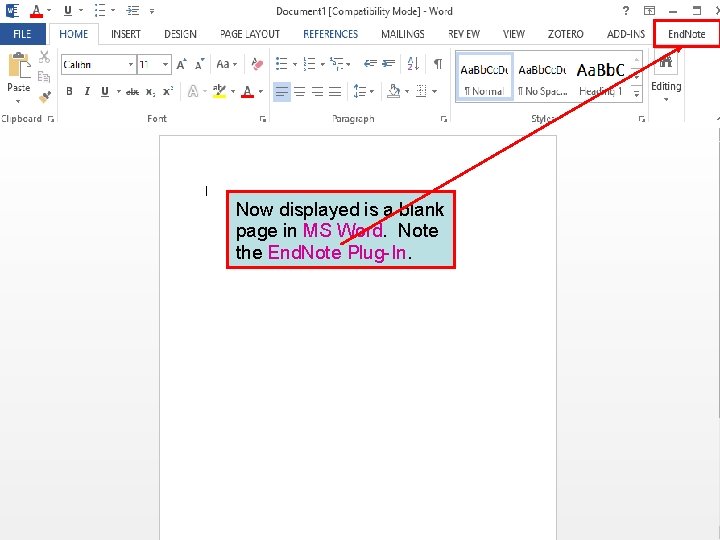The width and height of the screenshot is (720, 540).
Task: Open Change Case dropdown
Action: click(x=227, y=64)
